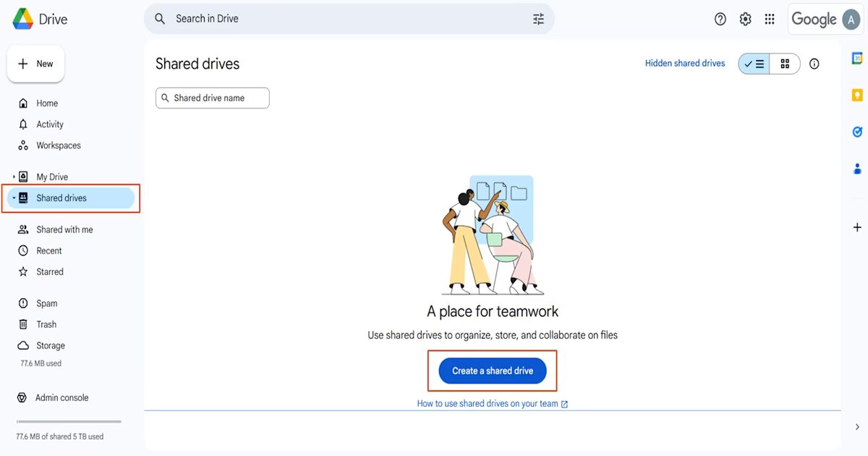Collapse the side panel with the right chevron

(856, 426)
